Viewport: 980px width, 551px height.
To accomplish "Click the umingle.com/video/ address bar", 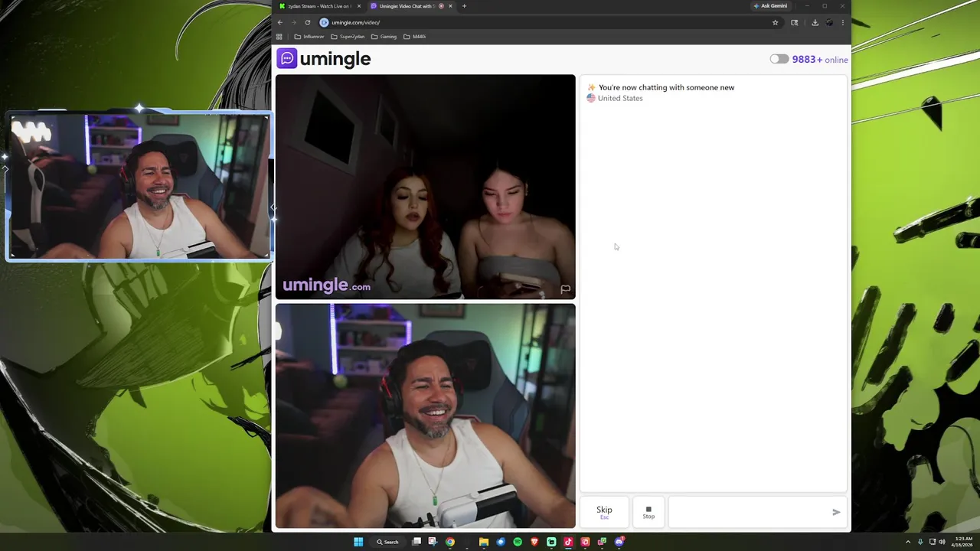I will (550, 22).
